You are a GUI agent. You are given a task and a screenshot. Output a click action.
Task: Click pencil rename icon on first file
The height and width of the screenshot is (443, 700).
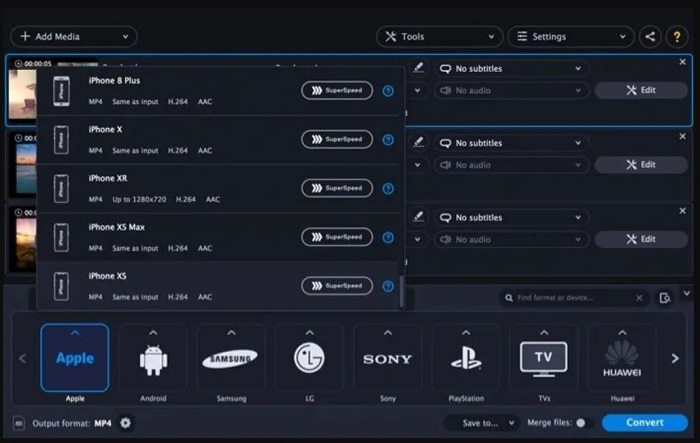pos(418,68)
